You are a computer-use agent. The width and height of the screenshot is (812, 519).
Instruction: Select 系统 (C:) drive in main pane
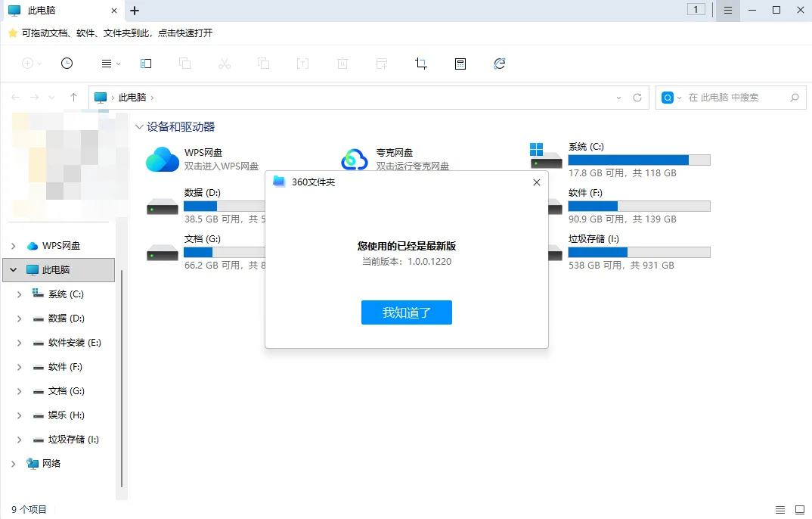[x=620, y=159]
